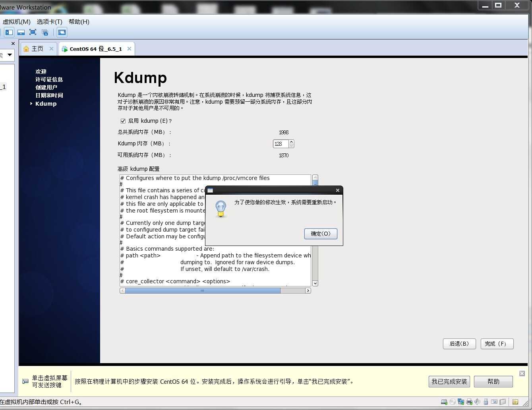Image resolution: width=532 pixels, height=410 pixels.
Task: Click the Kdump page heading
Action: pyautogui.click(x=140, y=77)
